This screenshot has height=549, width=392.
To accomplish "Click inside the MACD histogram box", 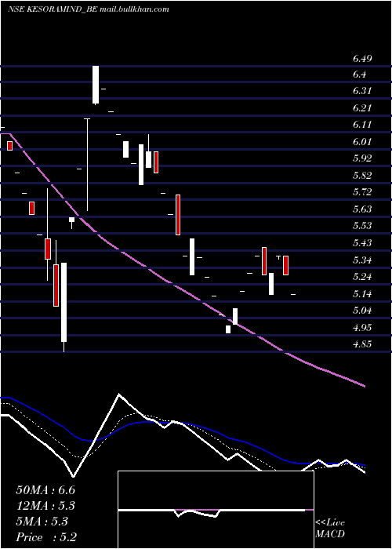I will pyautogui.click(x=216, y=510).
